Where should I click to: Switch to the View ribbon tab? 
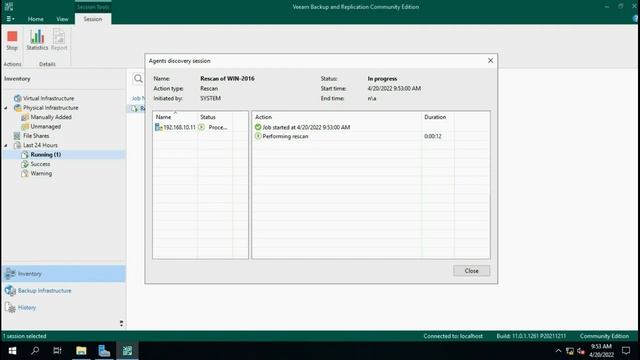62,19
